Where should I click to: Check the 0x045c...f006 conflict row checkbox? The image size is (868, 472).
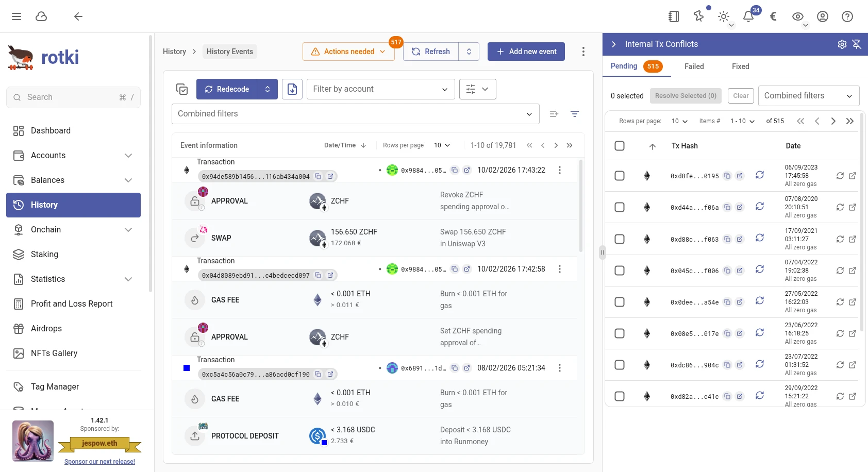tap(620, 270)
